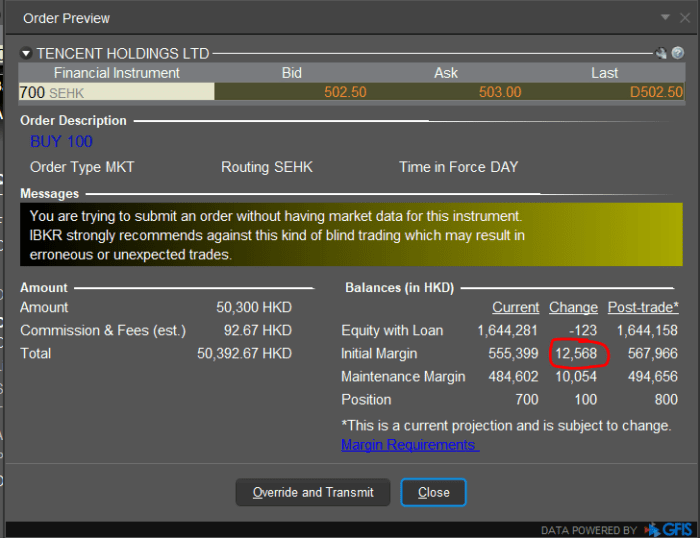Select Position change value 100
The width and height of the screenshot is (700, 538).
[586, 400]
